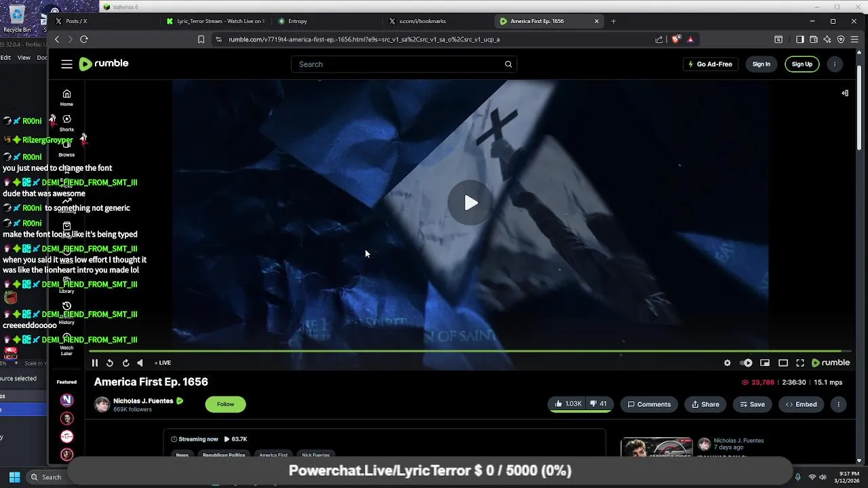Open the Embed options
Image resolution: width=868 pixels, height=488 pixels.
pyautogui.click(x=801, y=404)
